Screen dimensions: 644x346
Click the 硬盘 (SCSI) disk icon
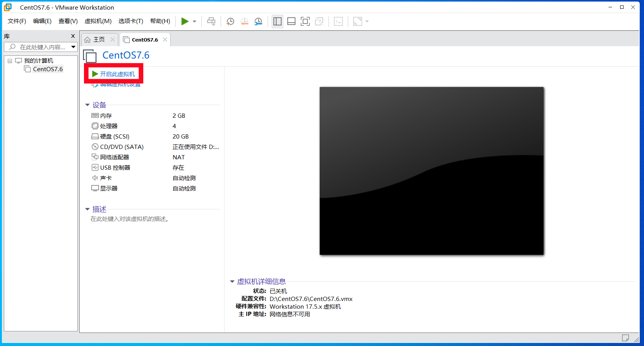pyautogui.click(x=95, y=136)
